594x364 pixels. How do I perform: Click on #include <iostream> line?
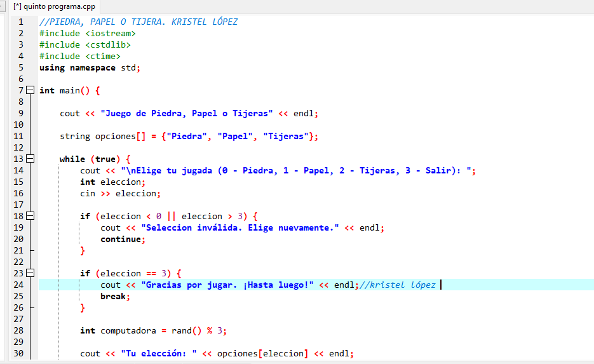pos(88,33)
